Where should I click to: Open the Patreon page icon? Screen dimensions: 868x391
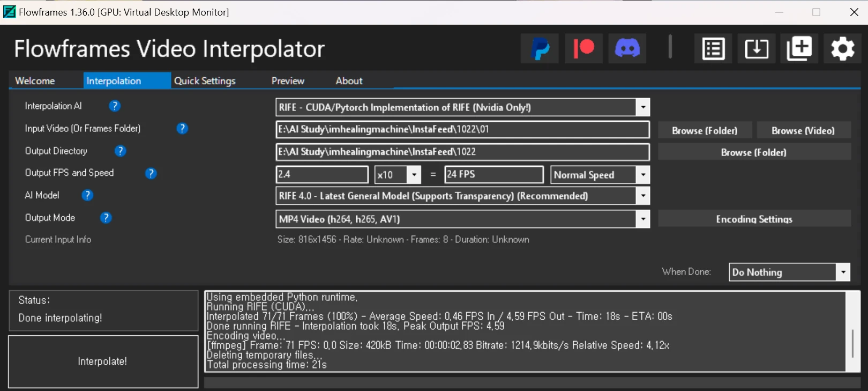[x=584, y=49]
